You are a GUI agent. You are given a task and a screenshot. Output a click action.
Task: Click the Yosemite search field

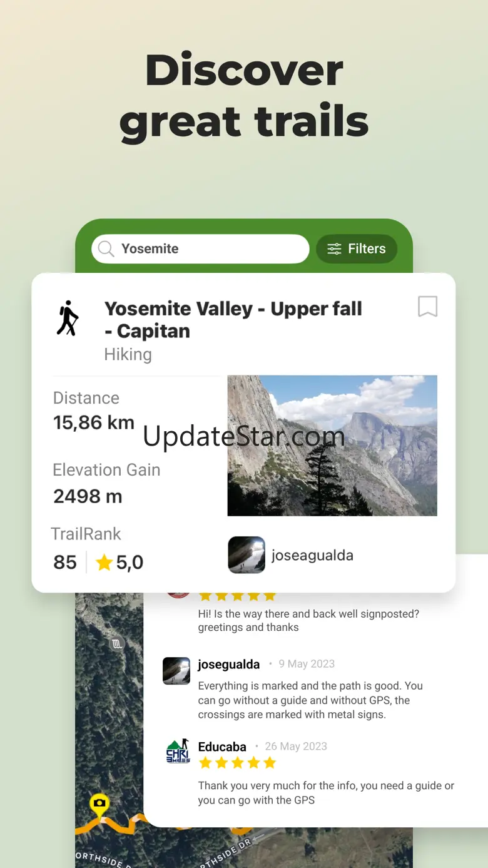click(200, 249)
